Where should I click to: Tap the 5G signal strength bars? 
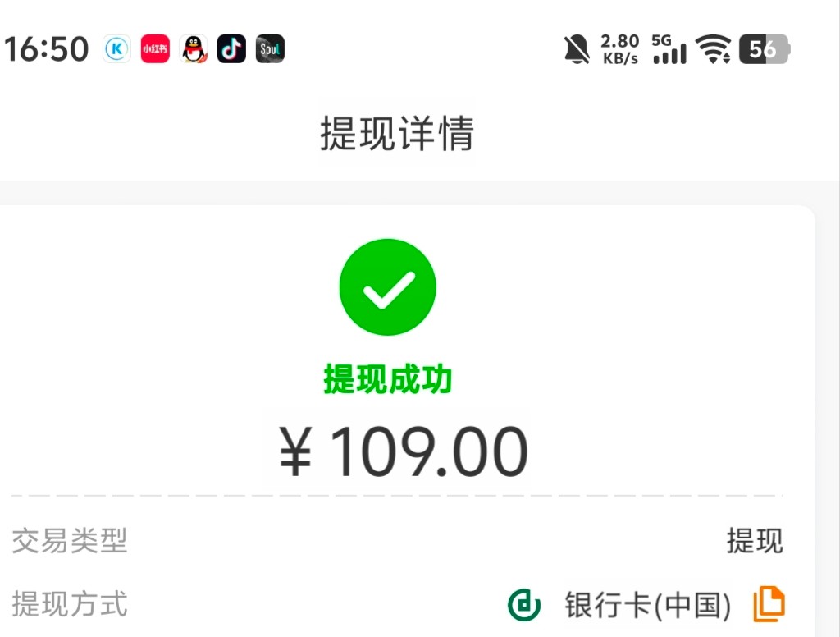(669, 49)
